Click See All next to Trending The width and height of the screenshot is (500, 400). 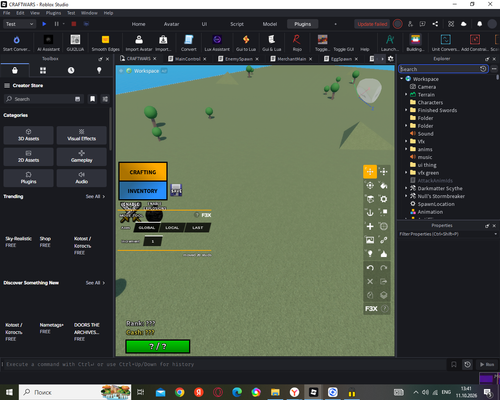pyautogui.click(x=95, y=196)
